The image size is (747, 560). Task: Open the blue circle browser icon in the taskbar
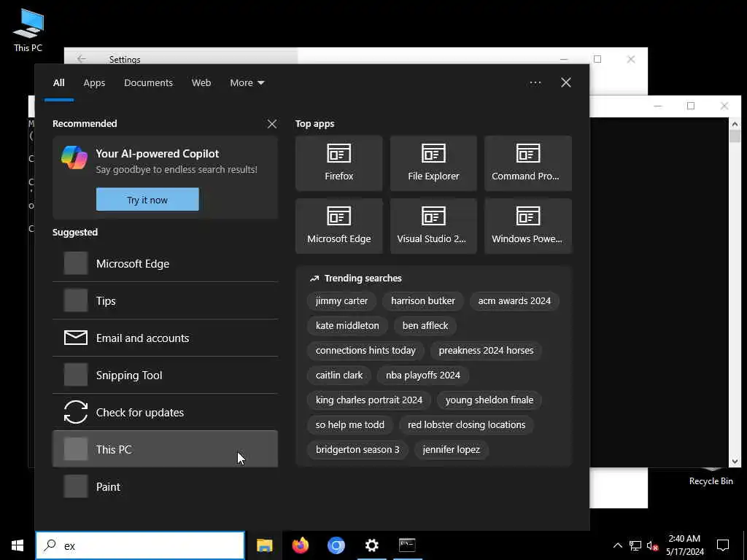tap(336, 545)
